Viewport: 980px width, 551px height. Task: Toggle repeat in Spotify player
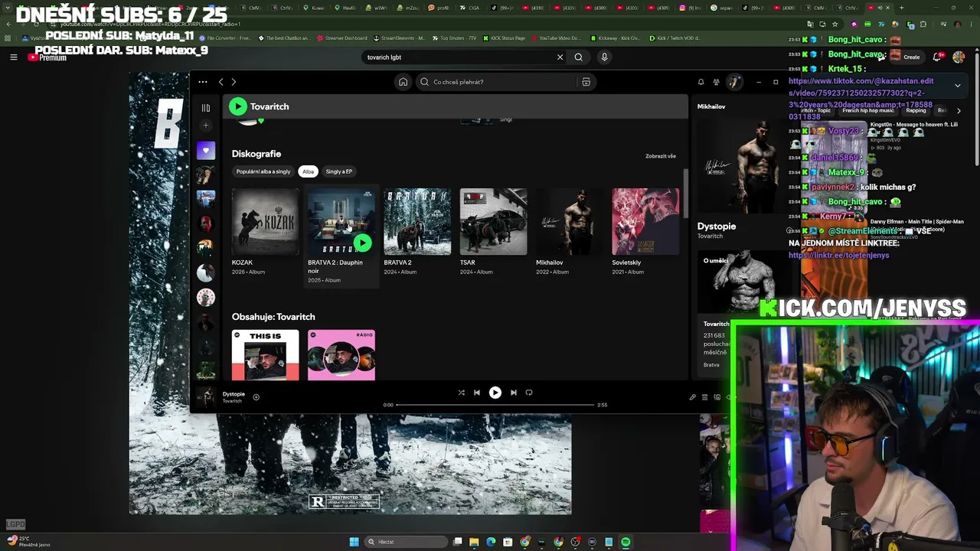point(529,393)
